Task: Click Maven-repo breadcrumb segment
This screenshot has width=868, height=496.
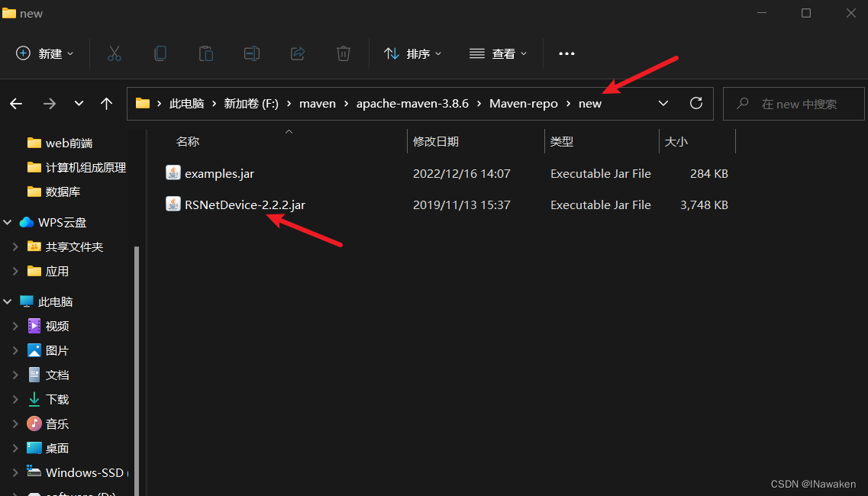Action: tap(523, 104)
